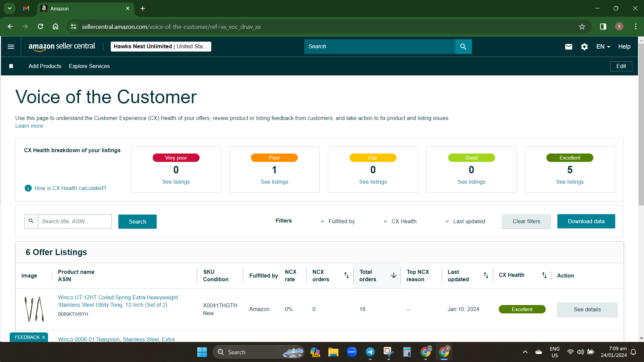The image size is (644, 362).
Task: Open Telegram from the taskbar
Action: coord(370,352)
